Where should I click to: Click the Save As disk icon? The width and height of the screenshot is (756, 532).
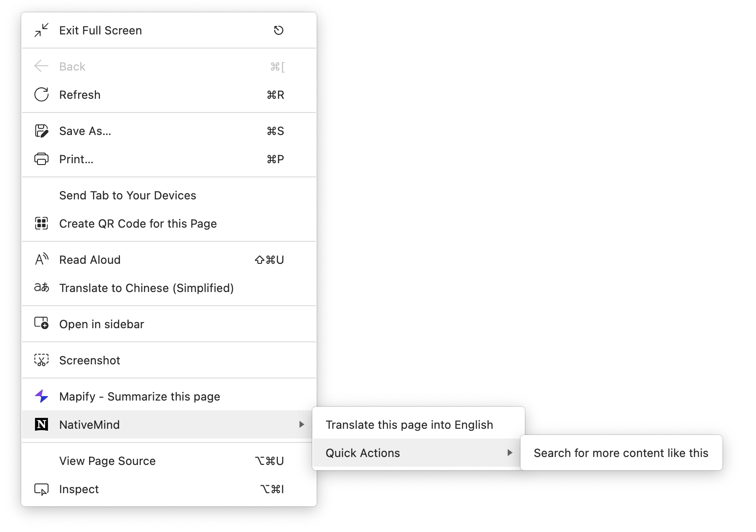click(41, 131)
